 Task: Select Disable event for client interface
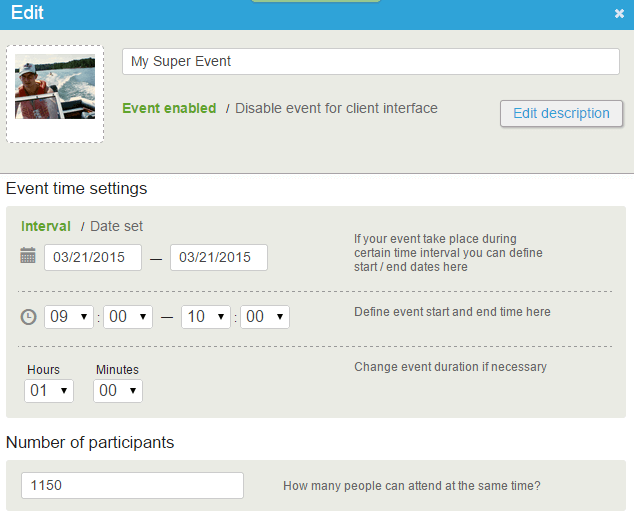[336, 108]
